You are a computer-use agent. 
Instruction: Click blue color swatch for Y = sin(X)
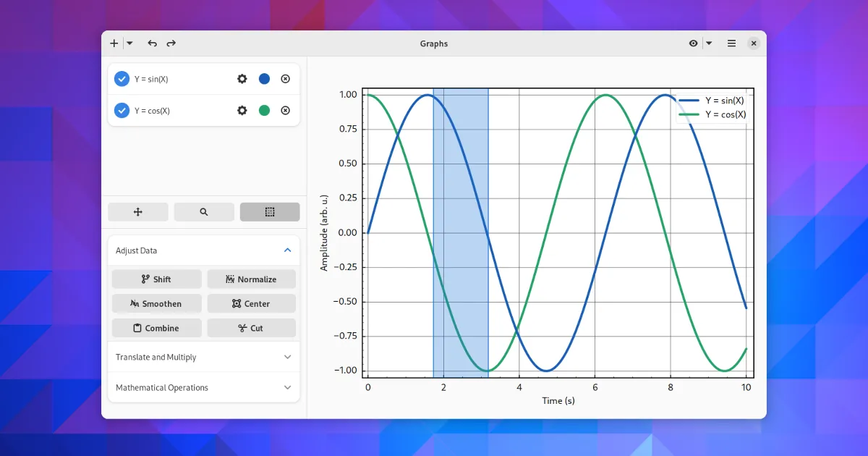click(264, 79)
